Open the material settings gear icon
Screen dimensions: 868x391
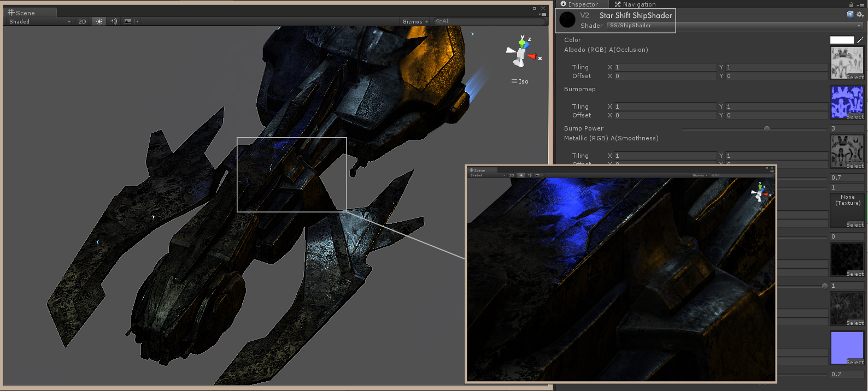859,15
